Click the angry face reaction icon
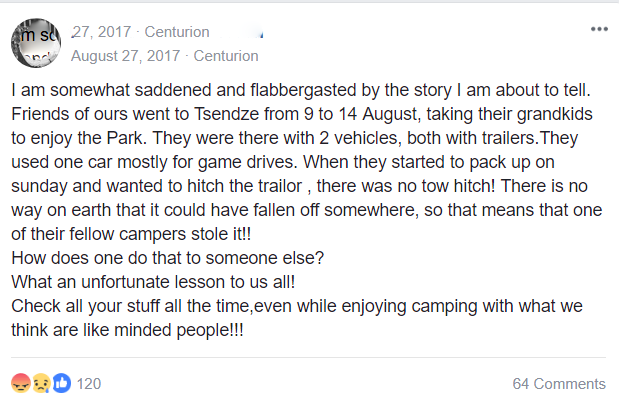The height and width of the screenshot is (401, 619). click(19, 383)
